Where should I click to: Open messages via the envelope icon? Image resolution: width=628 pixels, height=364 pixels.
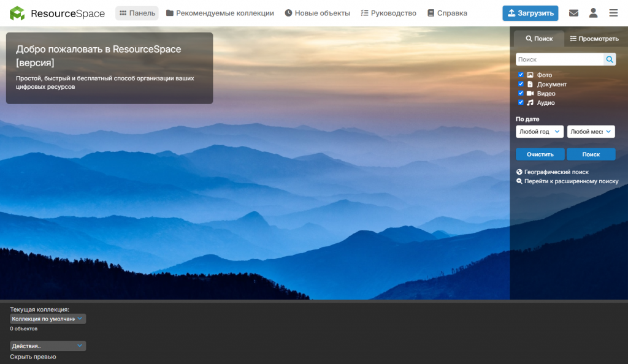coord(573,13)
